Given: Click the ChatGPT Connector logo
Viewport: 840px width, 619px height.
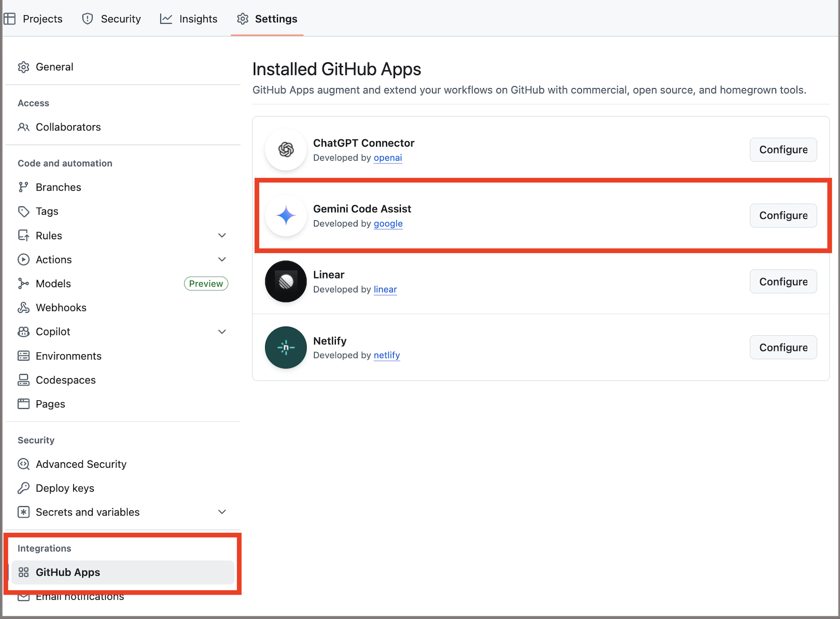Looking at the screenshot, I should 286,150.
